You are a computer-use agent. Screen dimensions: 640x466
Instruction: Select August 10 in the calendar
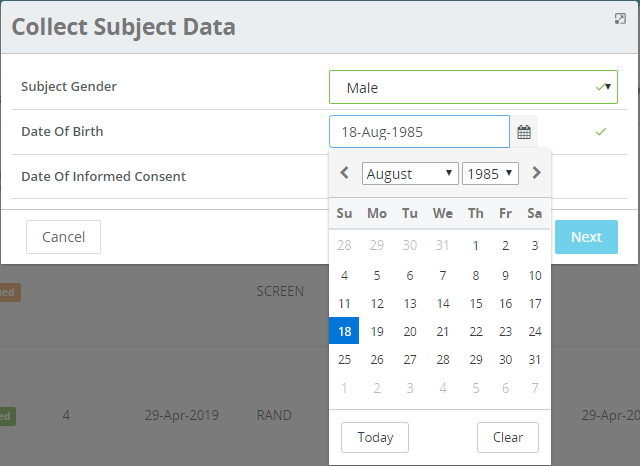(x=535, y=276)
